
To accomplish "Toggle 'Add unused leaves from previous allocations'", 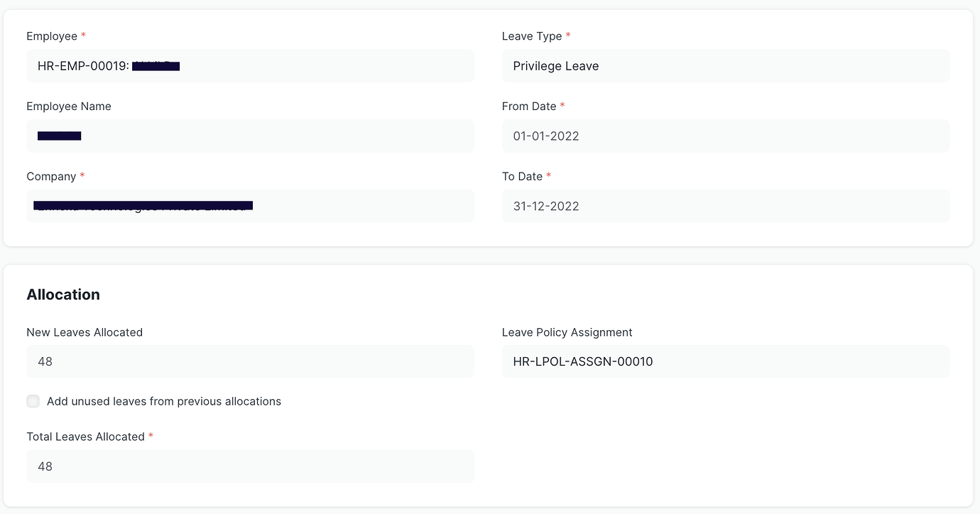I will pyautogui.click(x=33, y=401).
